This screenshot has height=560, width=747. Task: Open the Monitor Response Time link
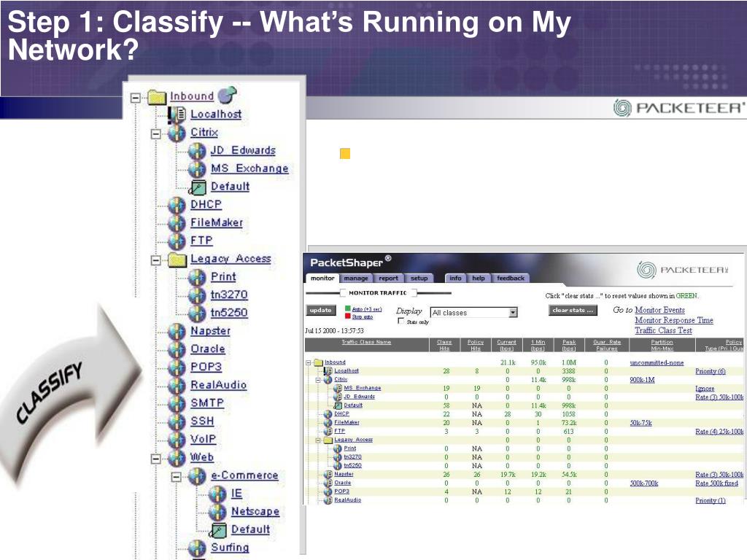[674, 321]
